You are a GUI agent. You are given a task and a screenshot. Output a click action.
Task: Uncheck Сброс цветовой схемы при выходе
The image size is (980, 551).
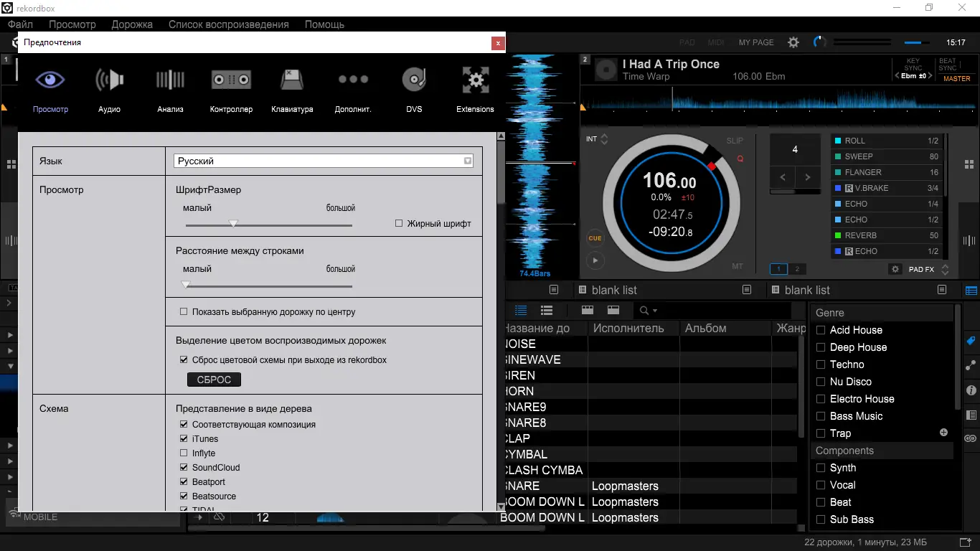click(184, 359)
